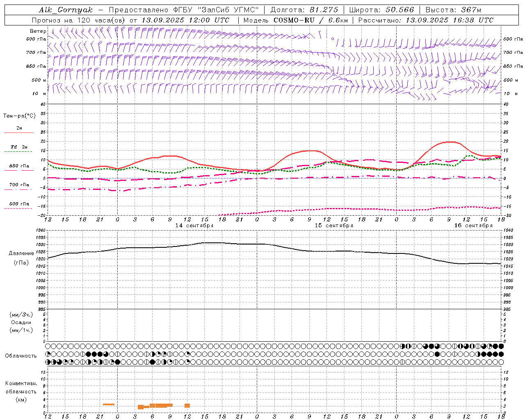Click the Высота: 367м header field
The image size is (525, 420).
tap(453, 10)
